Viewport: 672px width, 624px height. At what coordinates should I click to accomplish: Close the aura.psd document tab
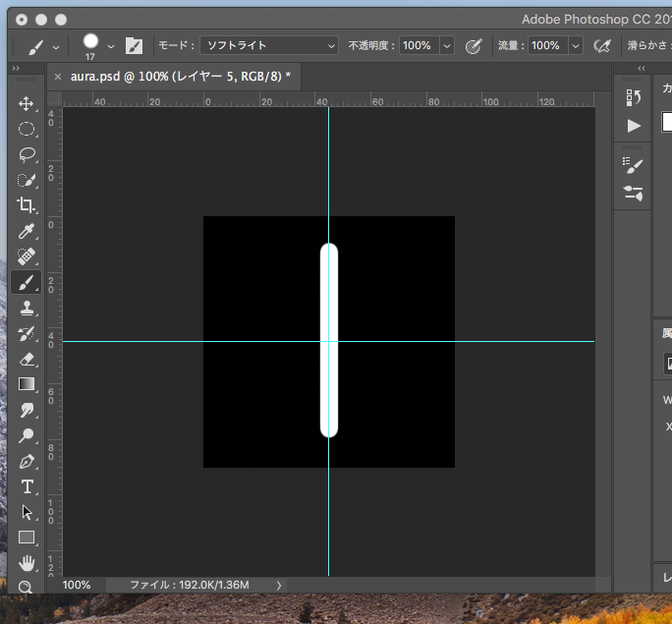coord(58,77)
